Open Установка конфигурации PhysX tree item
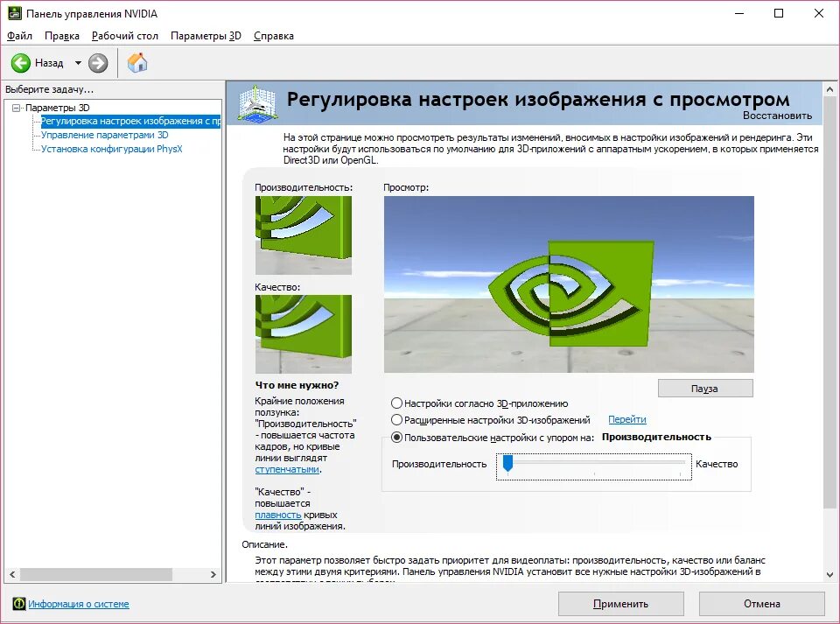 (111, 149)
